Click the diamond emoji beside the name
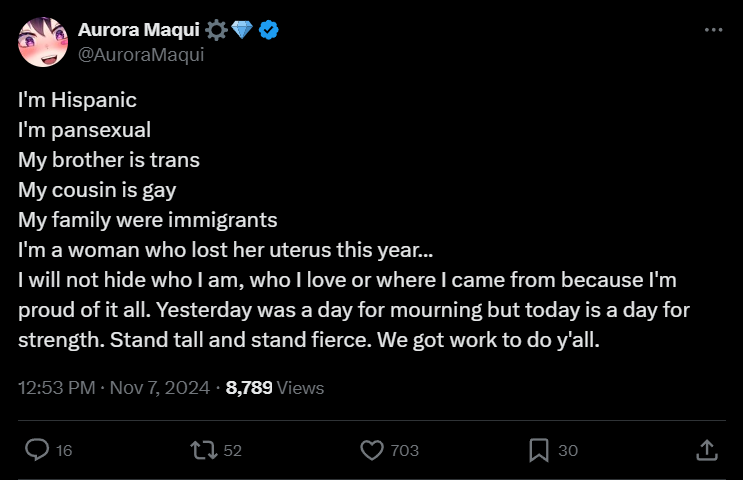This screenshot has height=480, width=743. point(243,31)
